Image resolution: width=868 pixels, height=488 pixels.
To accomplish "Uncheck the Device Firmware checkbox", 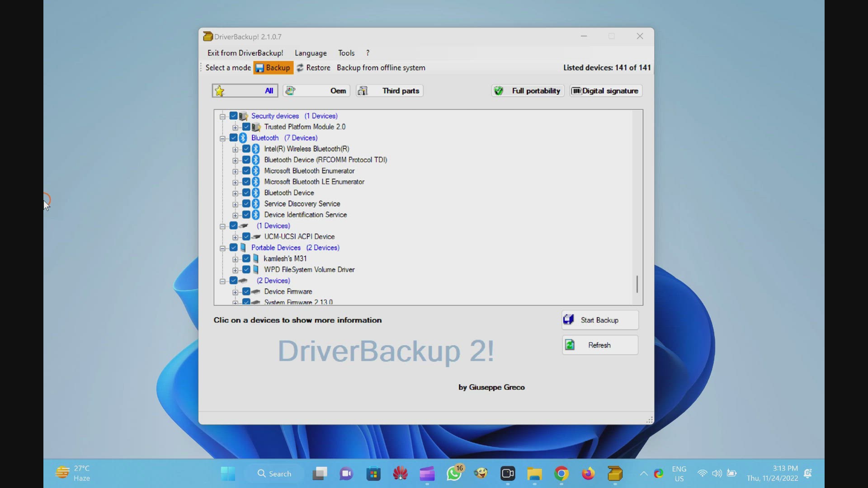I will (x=246, y=291).
